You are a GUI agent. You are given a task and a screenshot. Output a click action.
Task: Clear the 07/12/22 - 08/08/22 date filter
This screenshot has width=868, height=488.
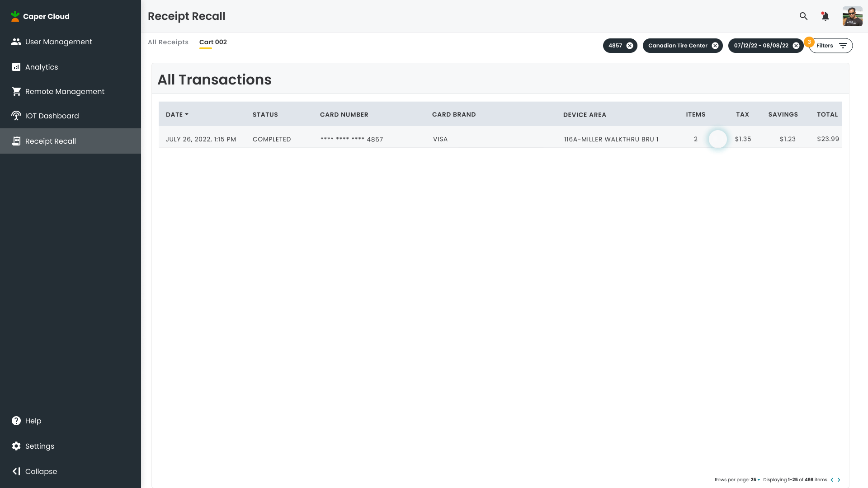click(x=796, y=46)
